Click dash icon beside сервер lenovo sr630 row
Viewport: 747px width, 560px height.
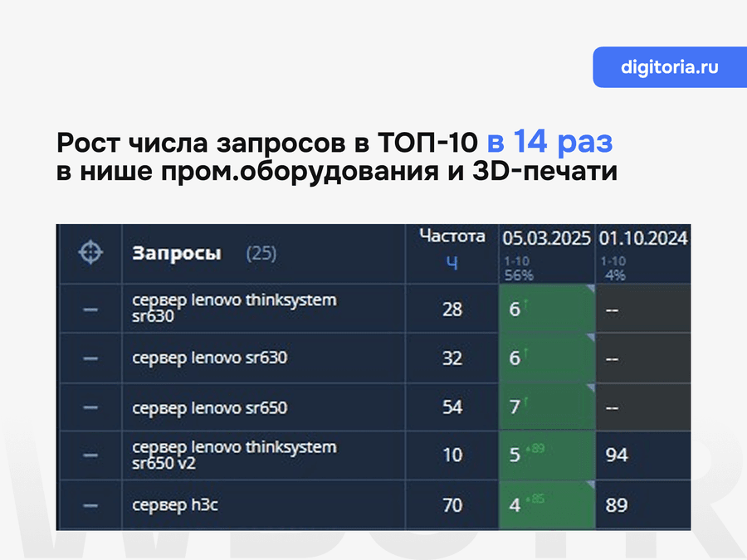click(x=91, y=358)
